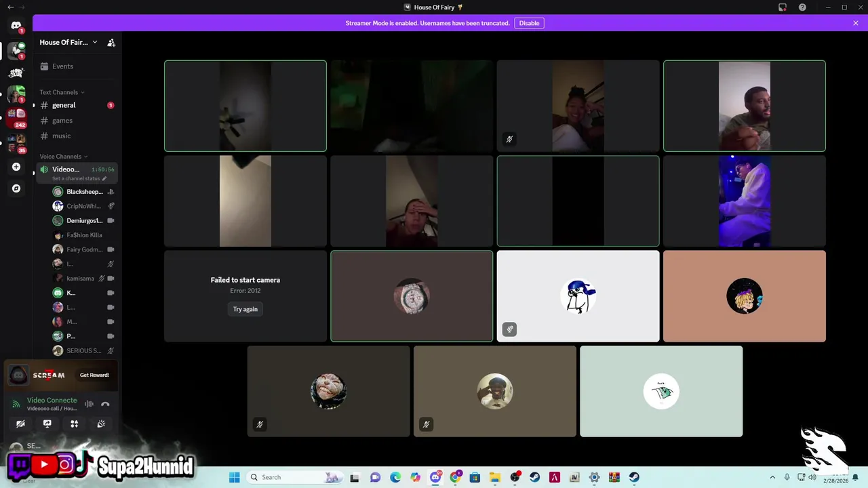Select video tile with hand on forehead
This screenshot has height=488, width=868.
point(412,201)
